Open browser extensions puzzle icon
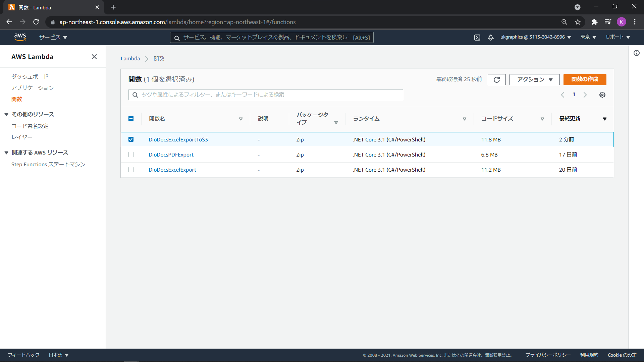This screenshot has width=644, height=362. coord(594,22)
